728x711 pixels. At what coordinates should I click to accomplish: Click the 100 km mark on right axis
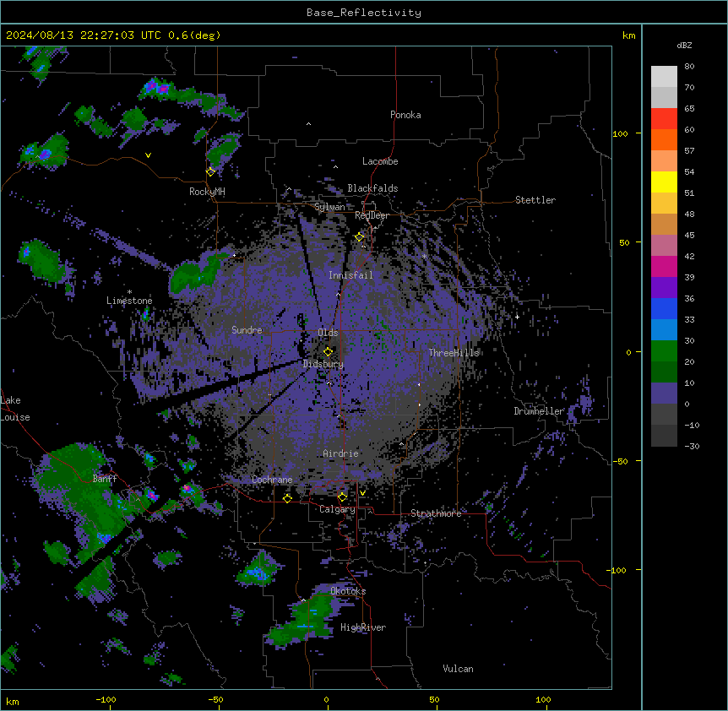(x=620, y=133)
